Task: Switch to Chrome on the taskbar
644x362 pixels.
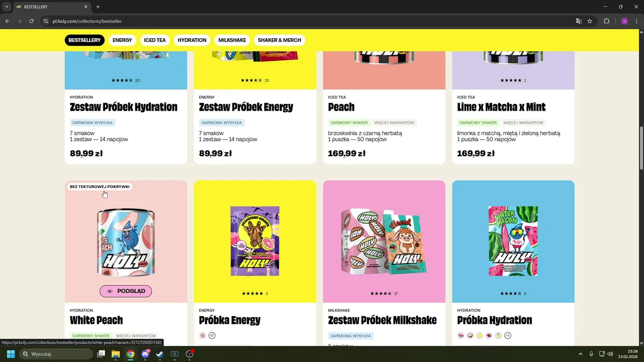Action: pos(130,354)
